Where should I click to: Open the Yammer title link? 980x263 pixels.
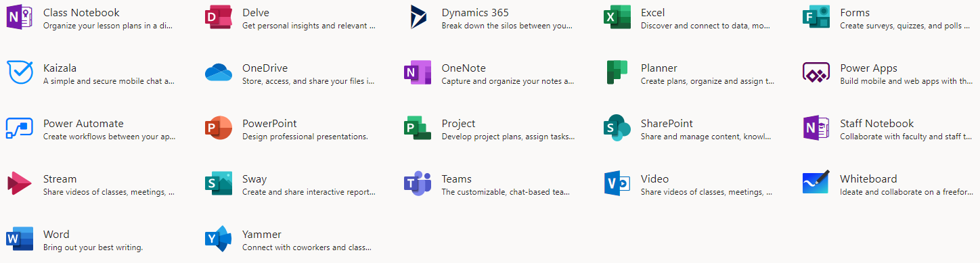coord(262,234)
